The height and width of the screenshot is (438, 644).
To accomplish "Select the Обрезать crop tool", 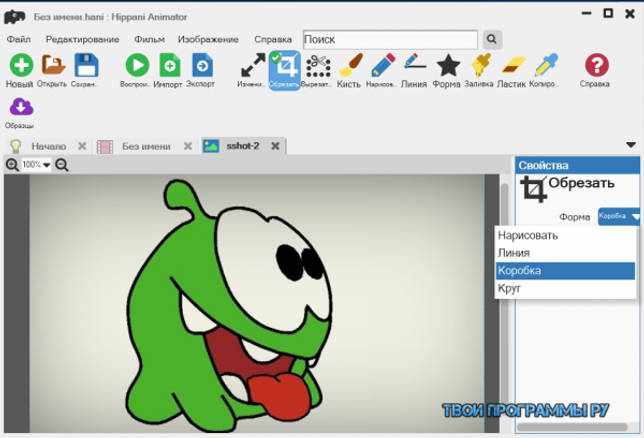I will (x=285, y=70).
